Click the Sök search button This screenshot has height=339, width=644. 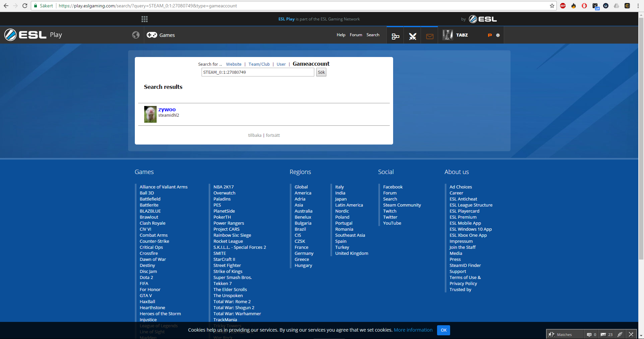(321, 72)
